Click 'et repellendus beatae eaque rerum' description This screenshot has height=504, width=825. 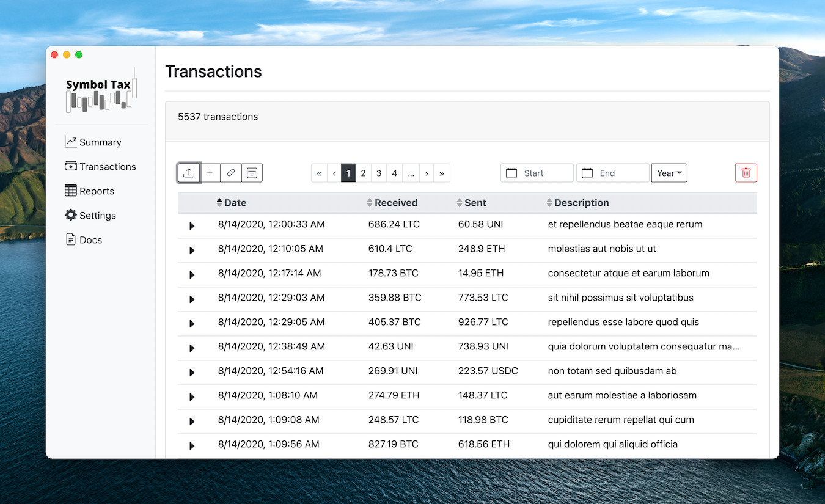coord(625,224)
